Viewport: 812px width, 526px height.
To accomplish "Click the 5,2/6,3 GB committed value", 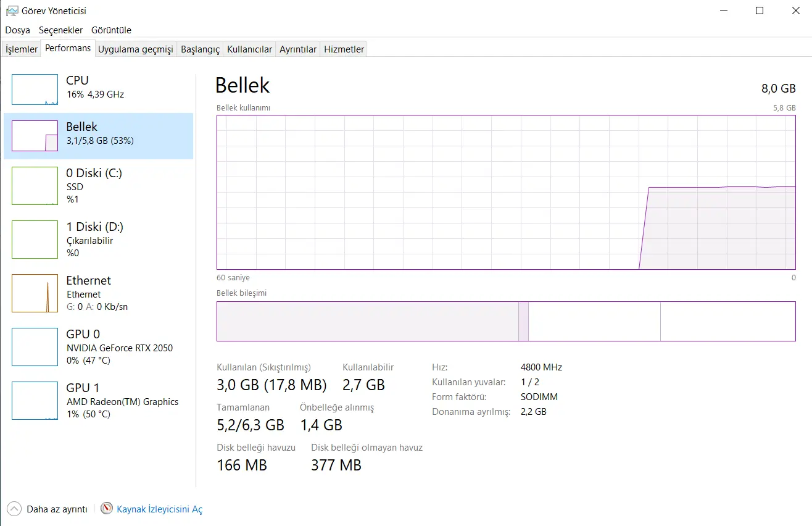I will [251, 425].
